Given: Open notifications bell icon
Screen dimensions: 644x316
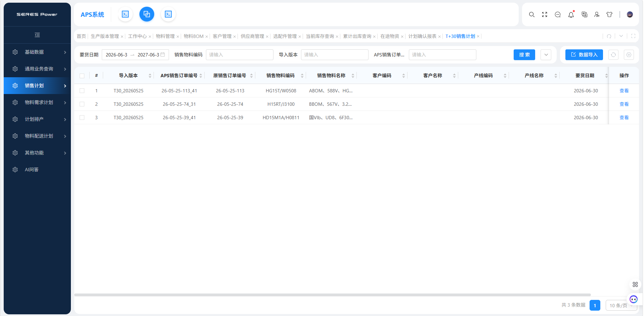Looking at the screenshot, I should (571, 14).
